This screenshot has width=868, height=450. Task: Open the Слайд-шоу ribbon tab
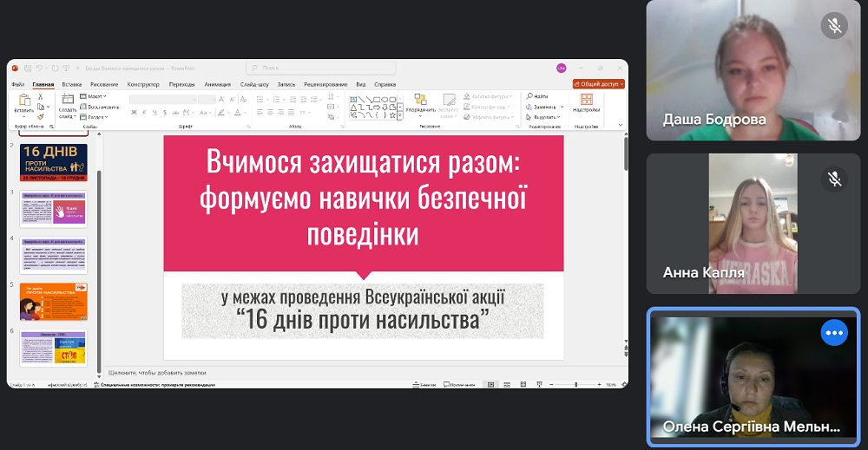pos(254,85)
